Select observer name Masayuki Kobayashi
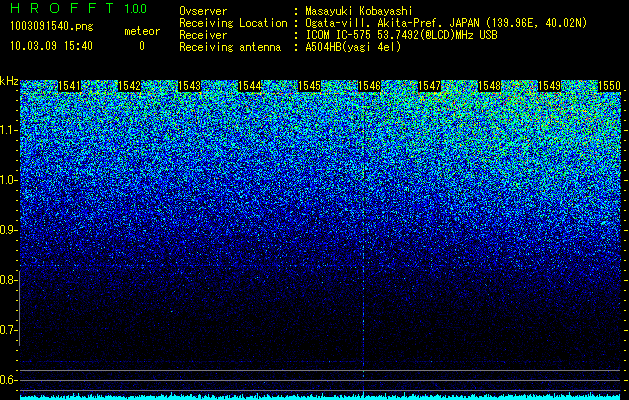This screenshot has height=400, width=629. point(359,12)
